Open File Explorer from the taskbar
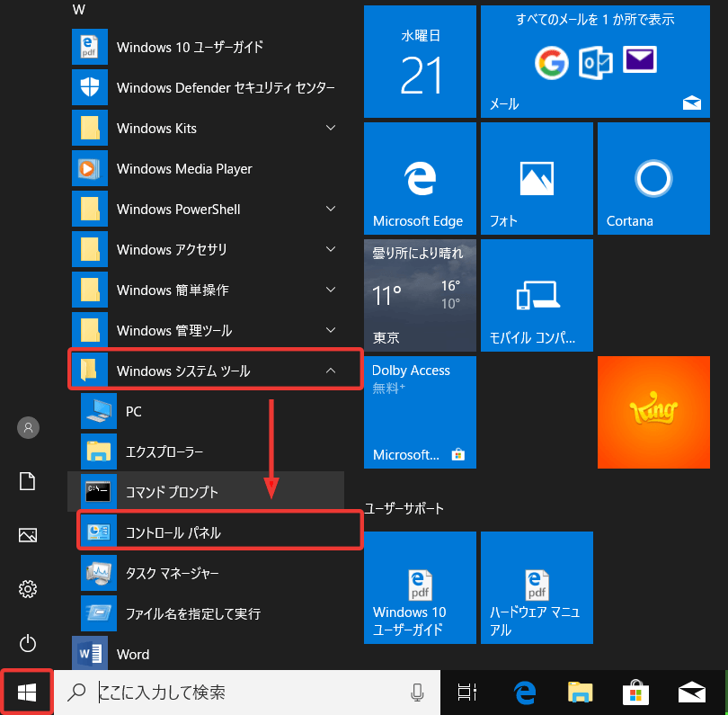The image size is (728, 715). pyautogui.click(x=581, y=692)
